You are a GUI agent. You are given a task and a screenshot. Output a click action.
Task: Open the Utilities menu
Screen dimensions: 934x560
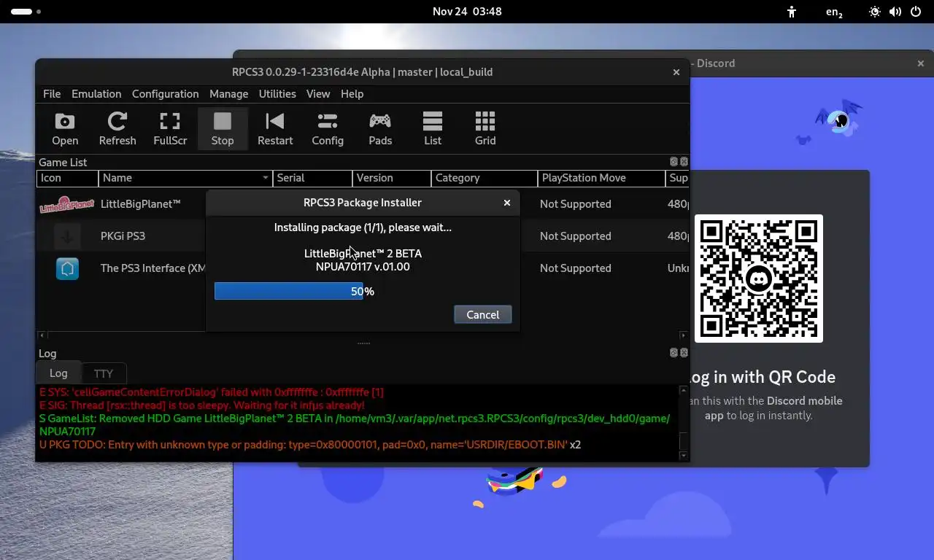[x=277, y=94]
